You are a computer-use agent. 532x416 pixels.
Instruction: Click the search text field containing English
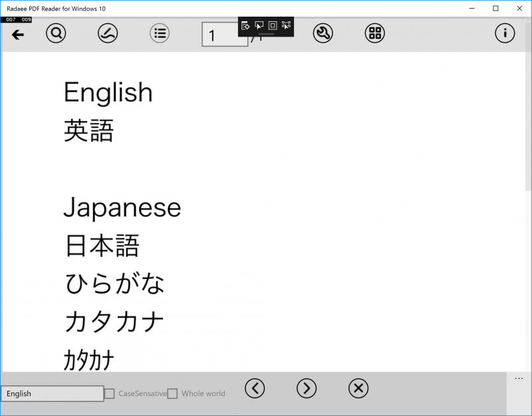coord(53,393)
